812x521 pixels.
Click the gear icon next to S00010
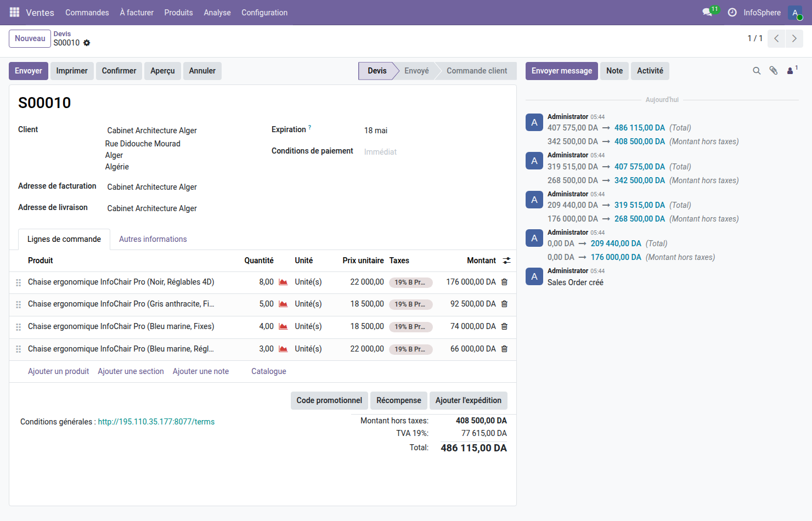pyautogui.click(x=87, y=43)
